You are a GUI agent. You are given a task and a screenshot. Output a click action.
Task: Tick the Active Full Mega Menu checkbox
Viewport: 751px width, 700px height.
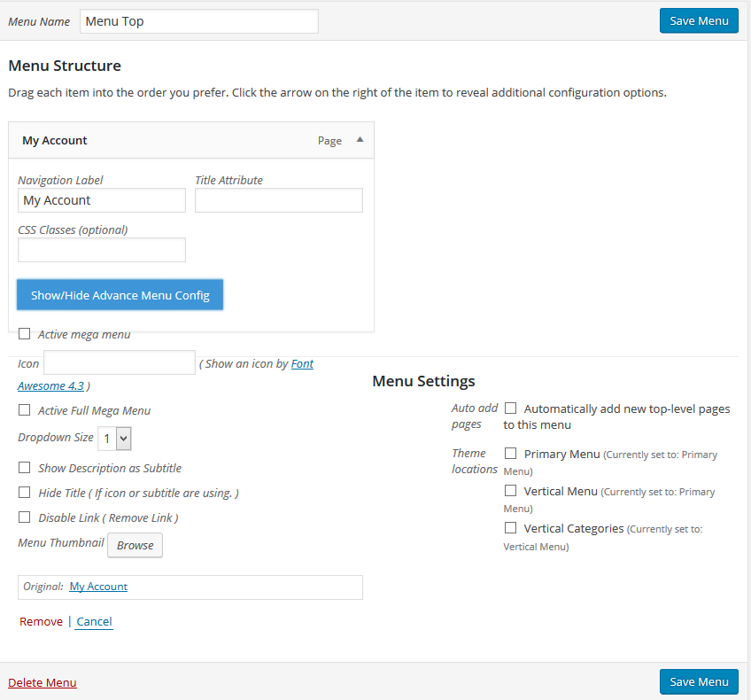pyautogui.click(x=25, y=410)
